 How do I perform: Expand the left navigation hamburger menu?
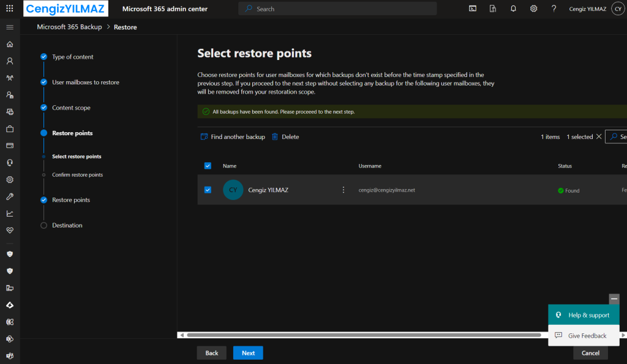point(10,28)
